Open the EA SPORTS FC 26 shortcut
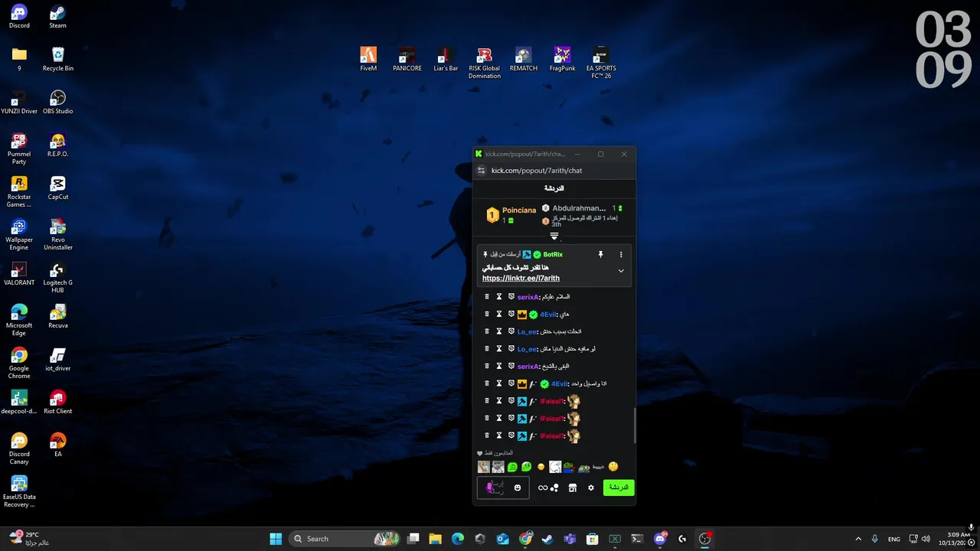The height and width of the screenshot is (551, 980). (x=601, y=63)
